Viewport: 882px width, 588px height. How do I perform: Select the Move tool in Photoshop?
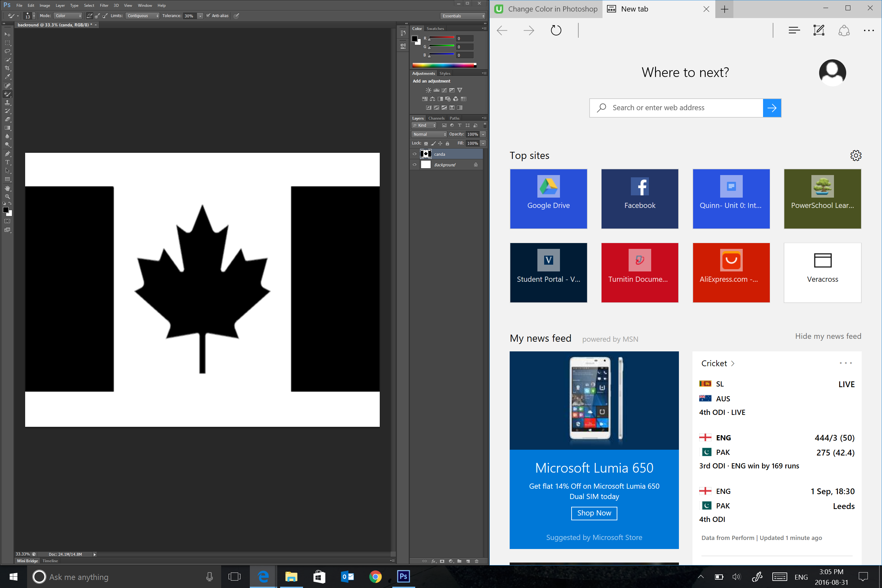click(x=7, y=34)
